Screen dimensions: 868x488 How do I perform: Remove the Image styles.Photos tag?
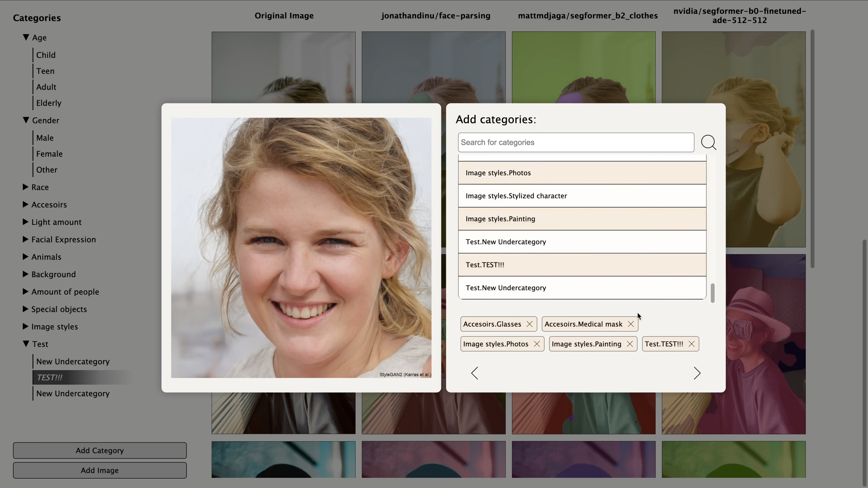pos(537,344)
